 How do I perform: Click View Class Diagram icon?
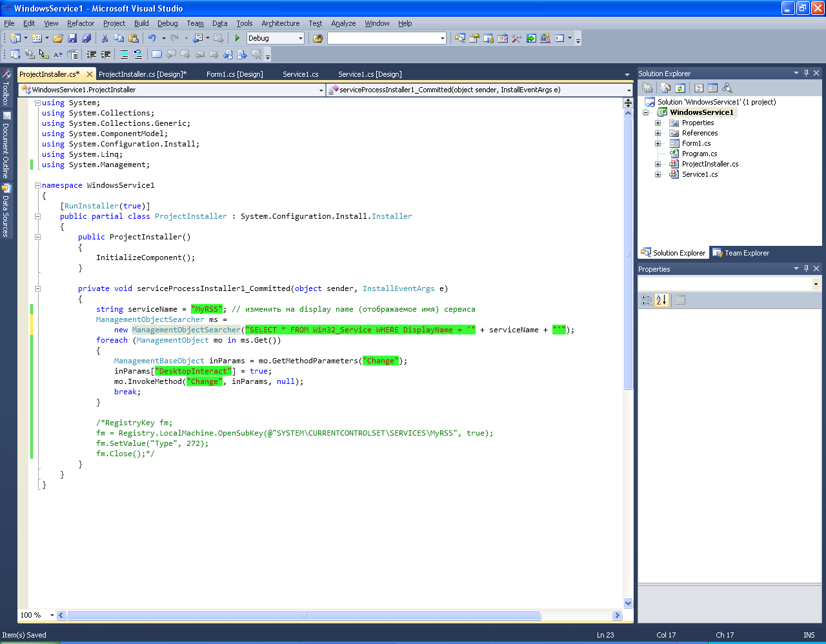[727, 88]
